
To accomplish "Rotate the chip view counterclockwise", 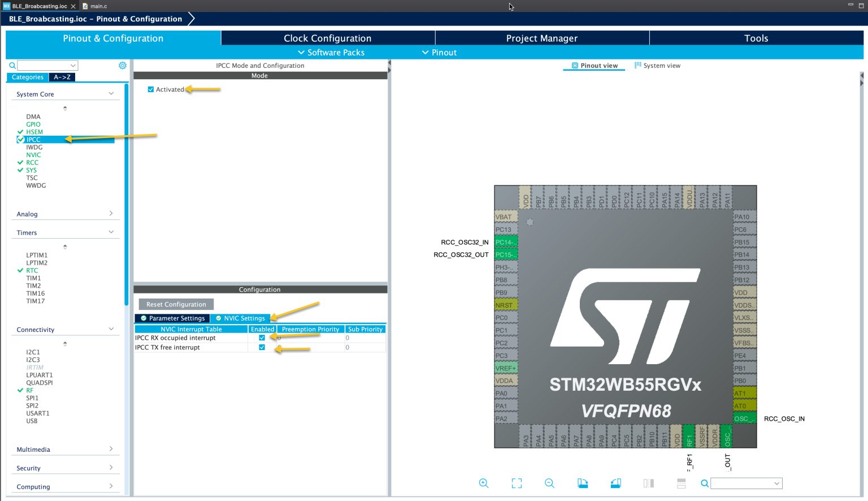I will click(x=615, y=483).
